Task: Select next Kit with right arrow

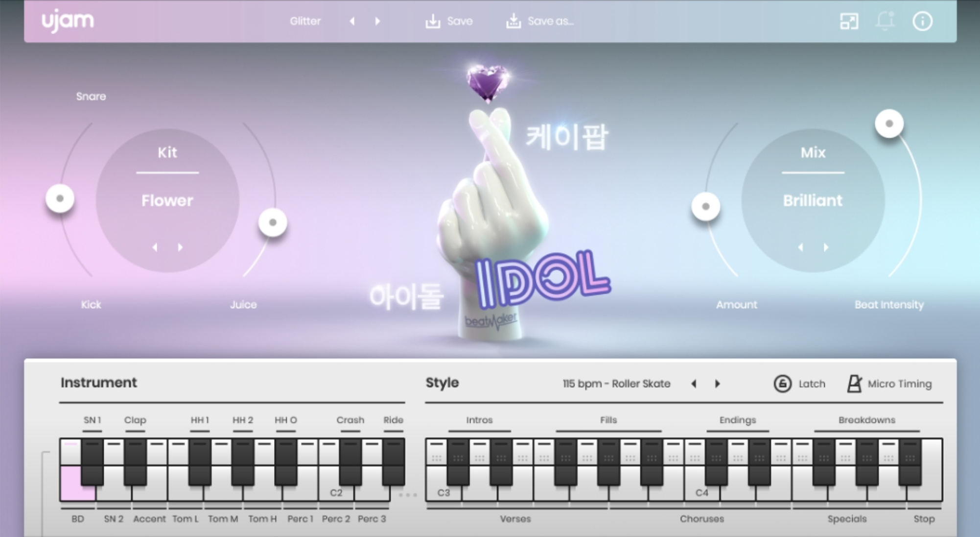Action: [x=180, y=247]
